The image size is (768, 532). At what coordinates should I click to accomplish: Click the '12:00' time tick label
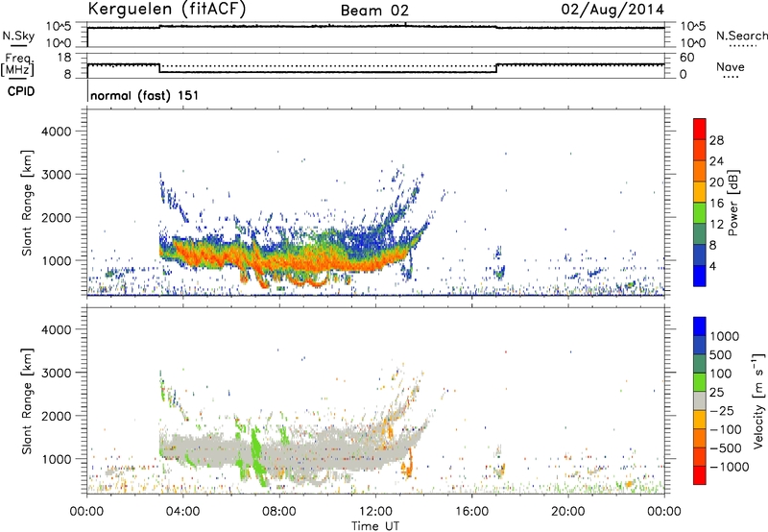click(x=375, y=512)
